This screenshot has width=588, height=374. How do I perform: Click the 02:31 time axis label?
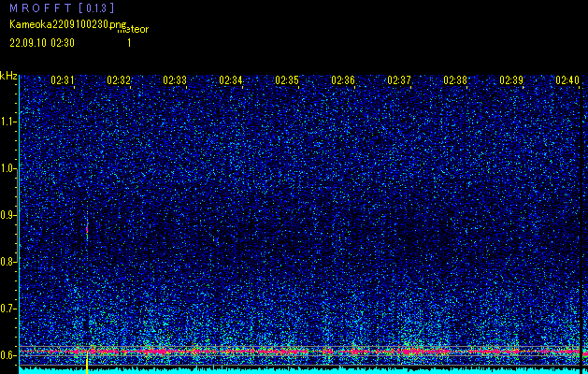pos(63,80)
